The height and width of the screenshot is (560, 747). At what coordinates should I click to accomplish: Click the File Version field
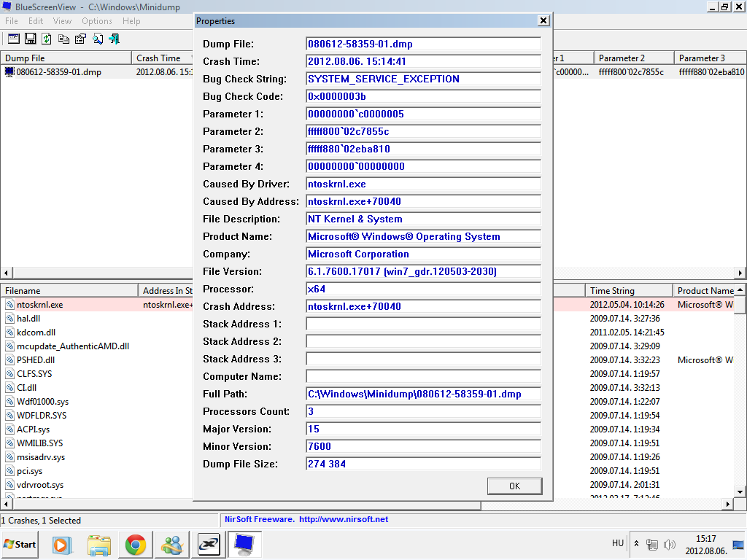(x=424, y=271)
